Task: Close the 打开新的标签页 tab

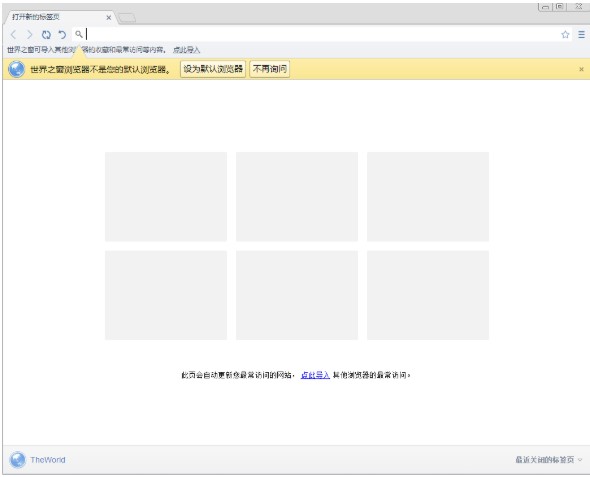Action: click(x=108, y=17)
